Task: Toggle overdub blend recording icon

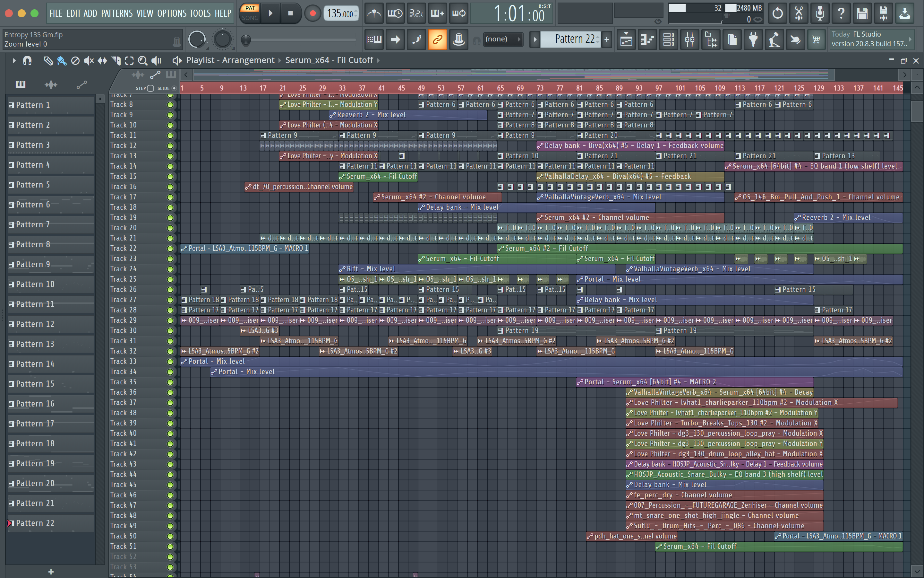Action: (437, 14)
